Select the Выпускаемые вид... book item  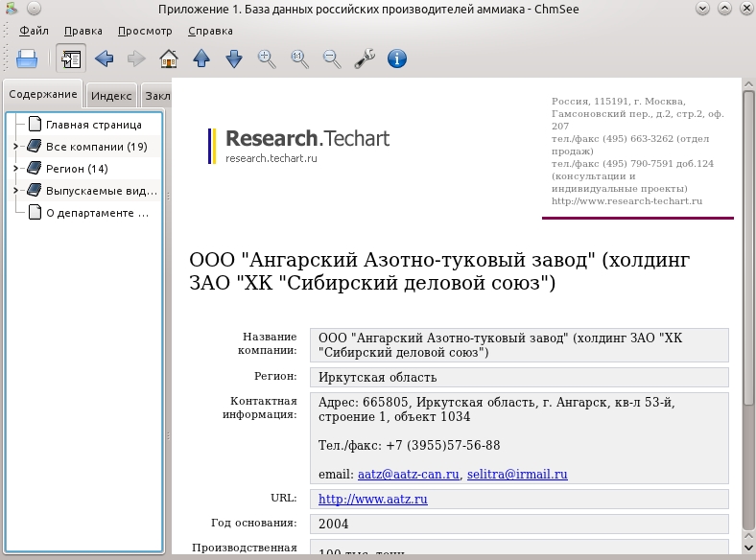pyautogui.click(x=102, y=191)
